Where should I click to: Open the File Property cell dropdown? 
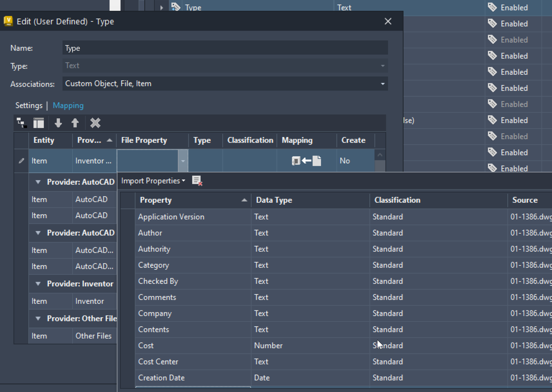[183, 161]
